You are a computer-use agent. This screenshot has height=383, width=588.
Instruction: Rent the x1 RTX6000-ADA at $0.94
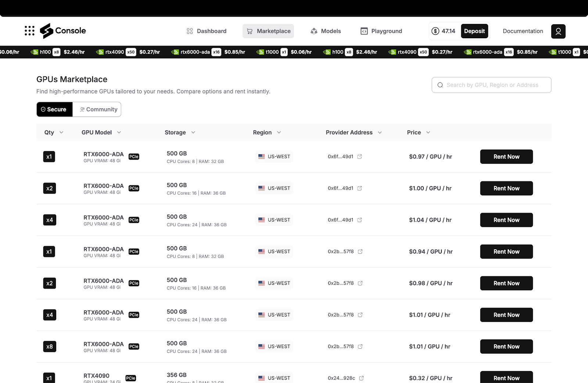point(506,252)
